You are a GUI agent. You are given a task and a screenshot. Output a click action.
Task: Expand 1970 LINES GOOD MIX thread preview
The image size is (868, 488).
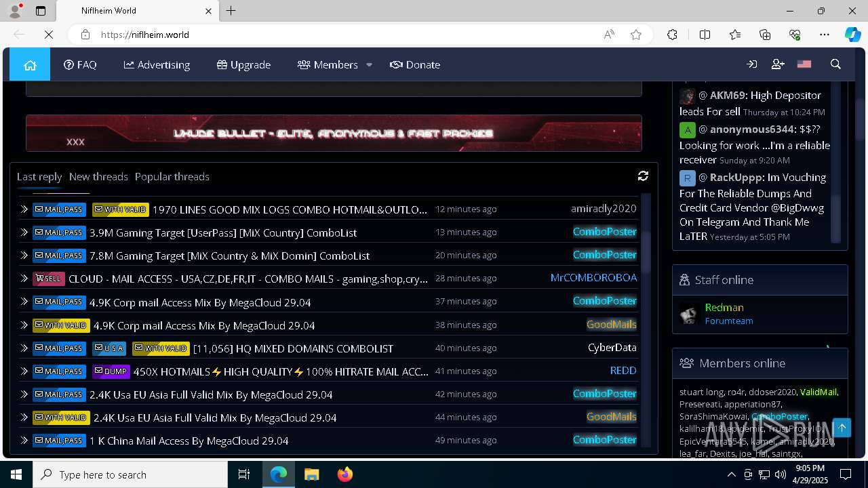point(24,209)
